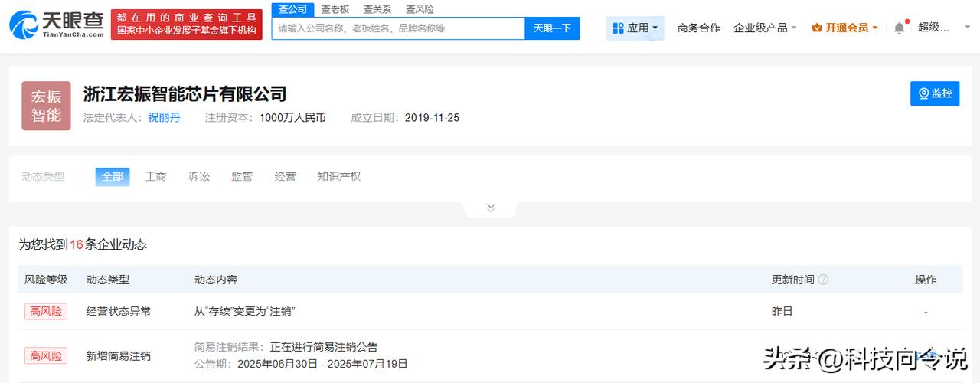The image size is (980, 383).
Task: Click the 风险等级 column header
Action: pyautogui.click(x=46, y=280)
